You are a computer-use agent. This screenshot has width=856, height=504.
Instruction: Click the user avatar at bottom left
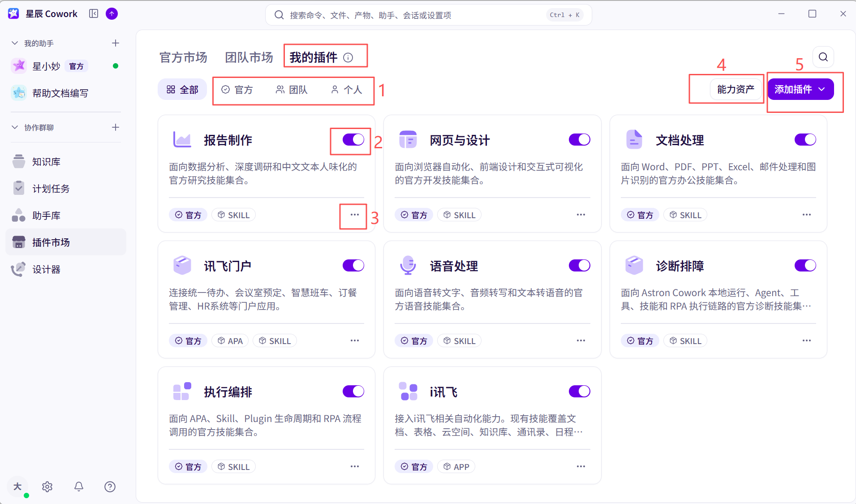(17, 487)
